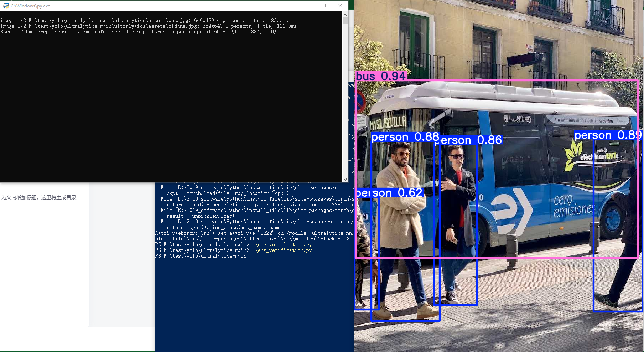Screen dimensions: 644x352
Task: Minimize the py.exe console window
Action: point(308,6)
